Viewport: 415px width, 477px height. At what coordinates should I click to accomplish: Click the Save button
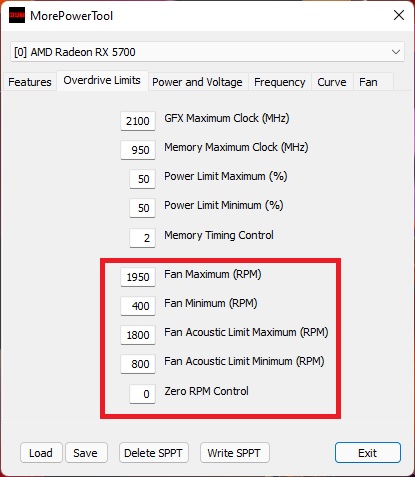(86, 453)
